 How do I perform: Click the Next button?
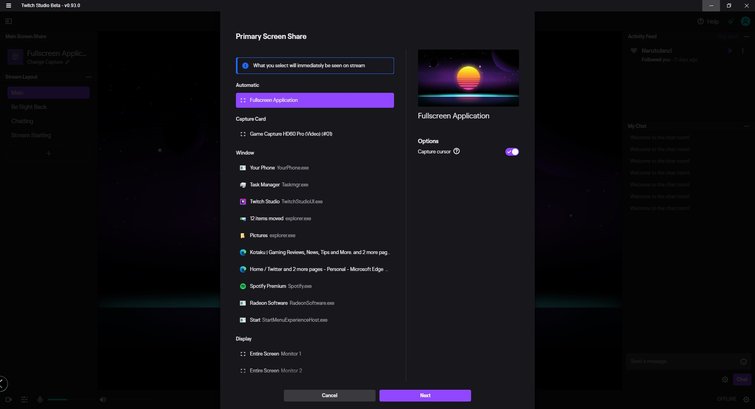tap(425, 396)
